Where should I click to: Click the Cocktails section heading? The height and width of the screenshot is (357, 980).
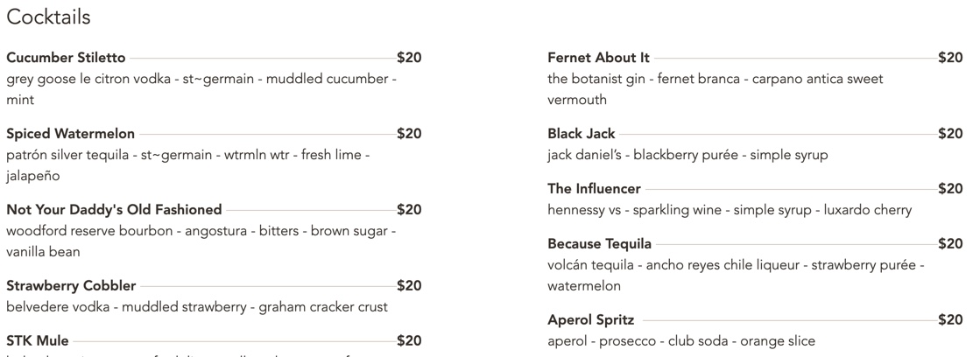click(x=48, y=17)
